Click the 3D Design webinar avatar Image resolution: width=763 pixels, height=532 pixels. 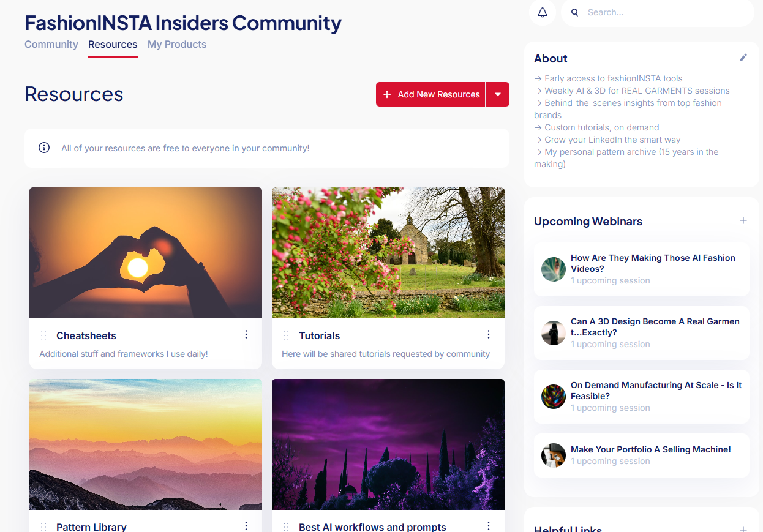[554, 333]
